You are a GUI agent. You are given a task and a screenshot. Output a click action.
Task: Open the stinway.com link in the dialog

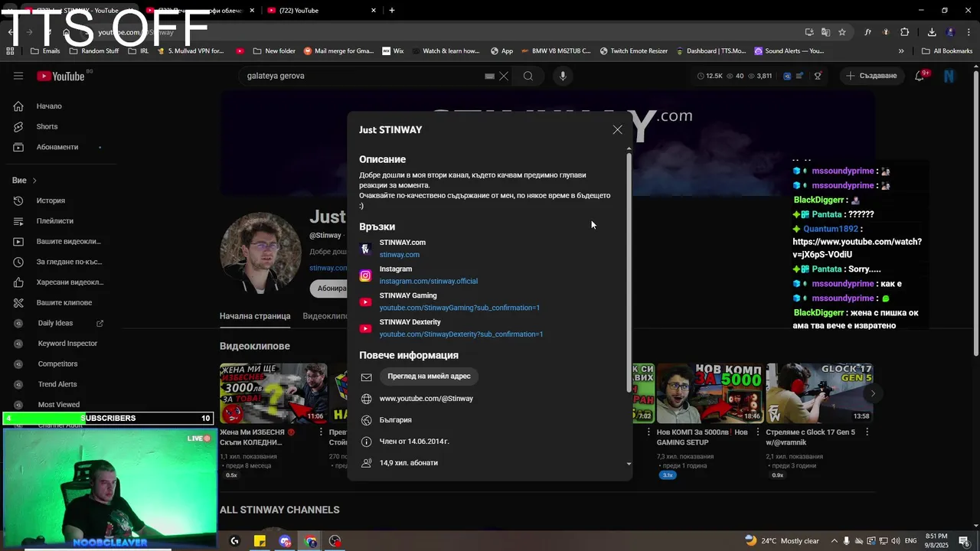[399, 255]
